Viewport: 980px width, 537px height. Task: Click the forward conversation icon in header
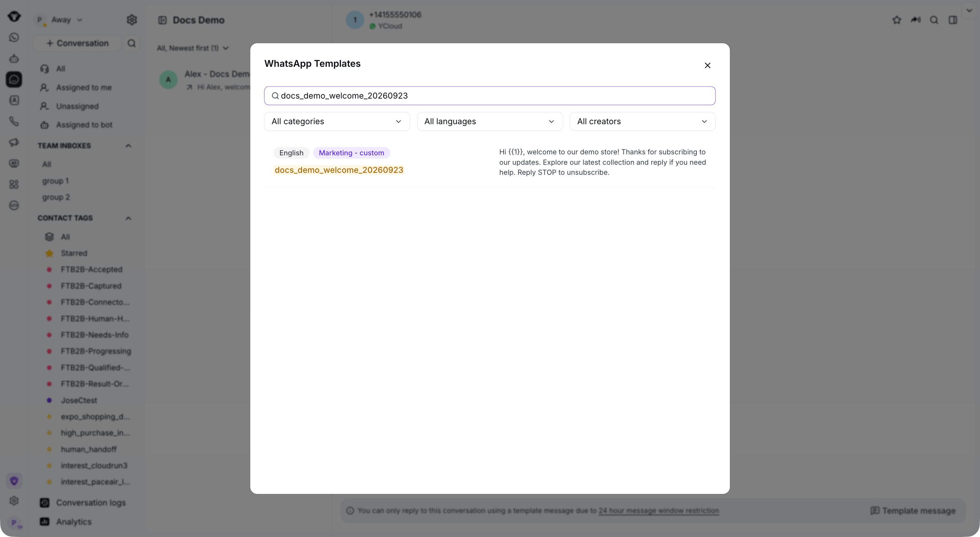click(x=915, y=20)
